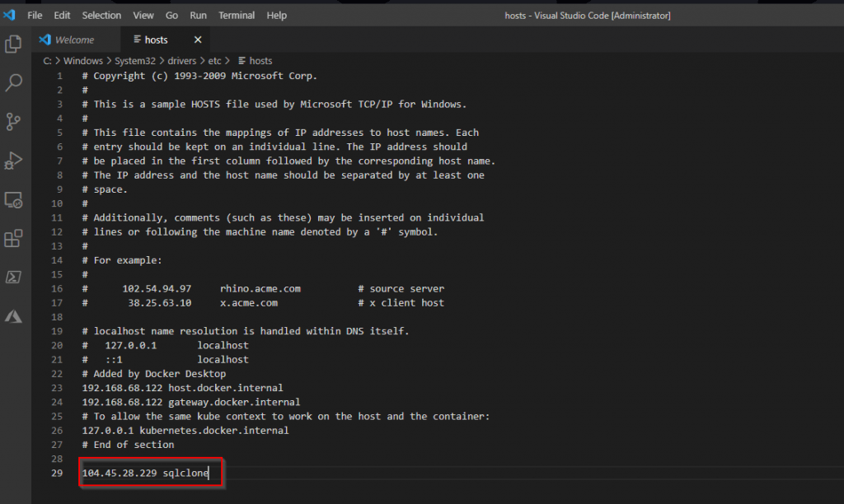Open the Help menu

276,15
